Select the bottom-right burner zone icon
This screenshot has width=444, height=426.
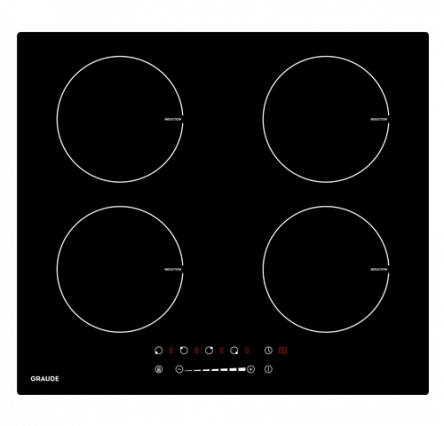234,350
